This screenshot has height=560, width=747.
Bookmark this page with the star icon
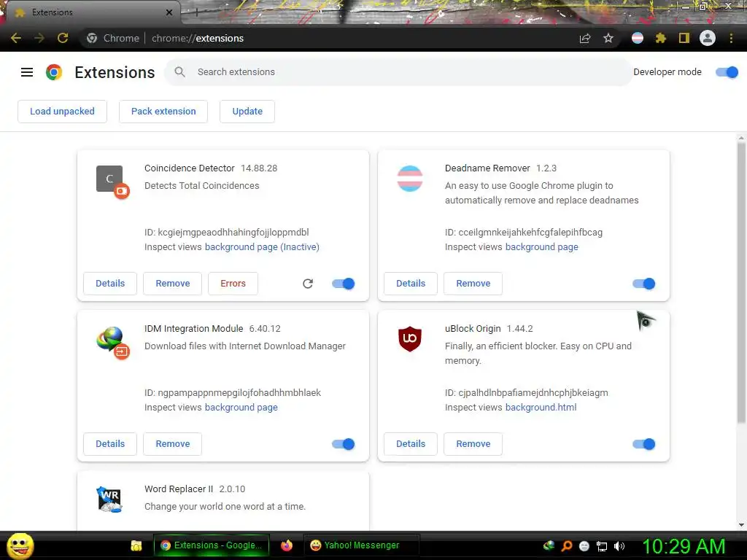click(x=608, y=38)
